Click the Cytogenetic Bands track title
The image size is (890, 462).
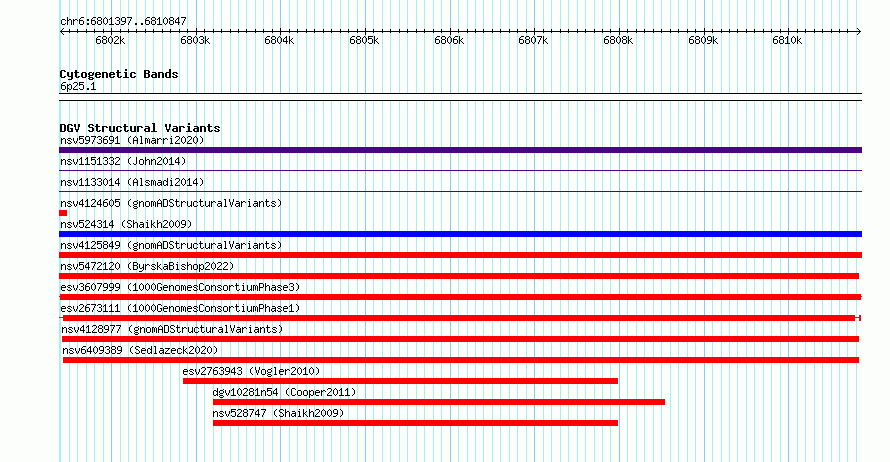point(119,74)
